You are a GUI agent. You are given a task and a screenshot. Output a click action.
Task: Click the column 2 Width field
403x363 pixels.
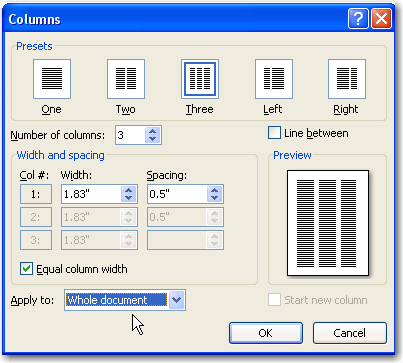(x=99, y=217)
